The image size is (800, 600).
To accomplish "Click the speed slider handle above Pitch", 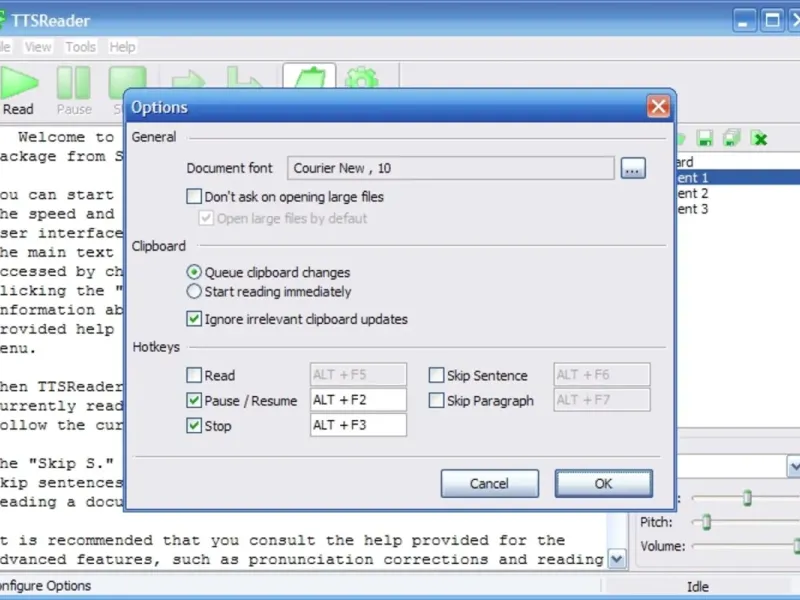I will tap(747, 497).
